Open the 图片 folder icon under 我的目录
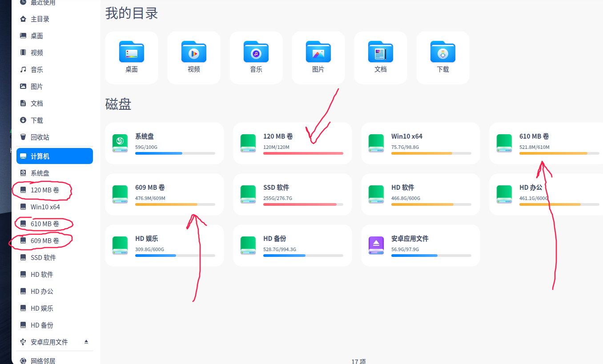The image size is (603, 364). (x=318, y=52)
